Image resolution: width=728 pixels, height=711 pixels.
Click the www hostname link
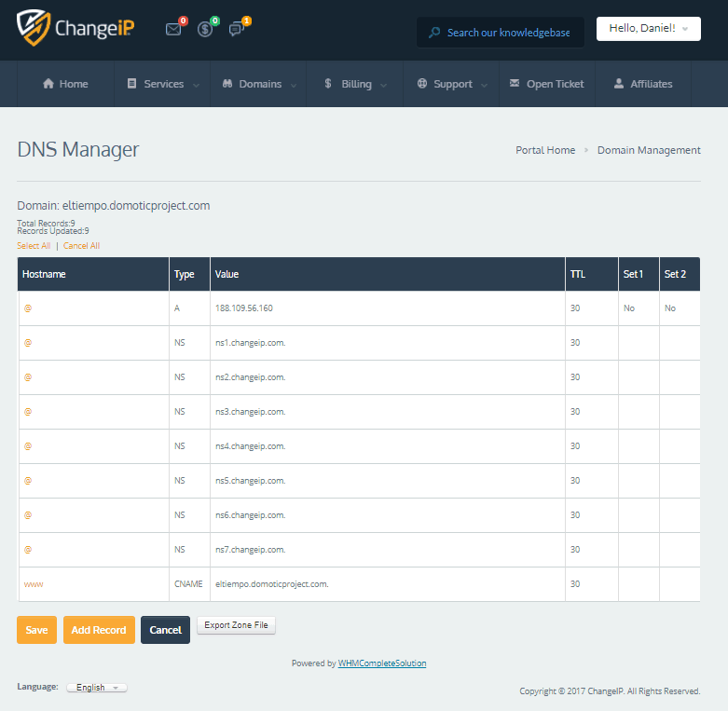coord(34,584)
